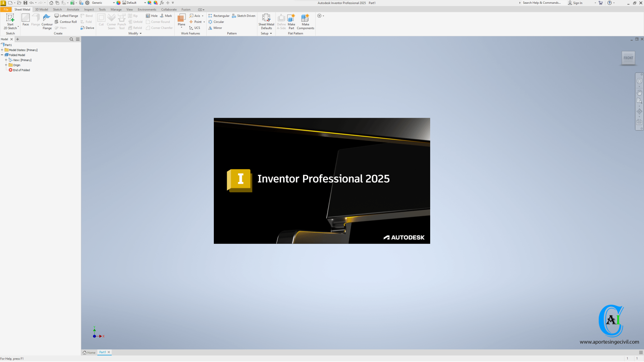The width and height of the screenshot is (644, 362).
Task: Select the Contour Flange tool
Action: point(47,21)
